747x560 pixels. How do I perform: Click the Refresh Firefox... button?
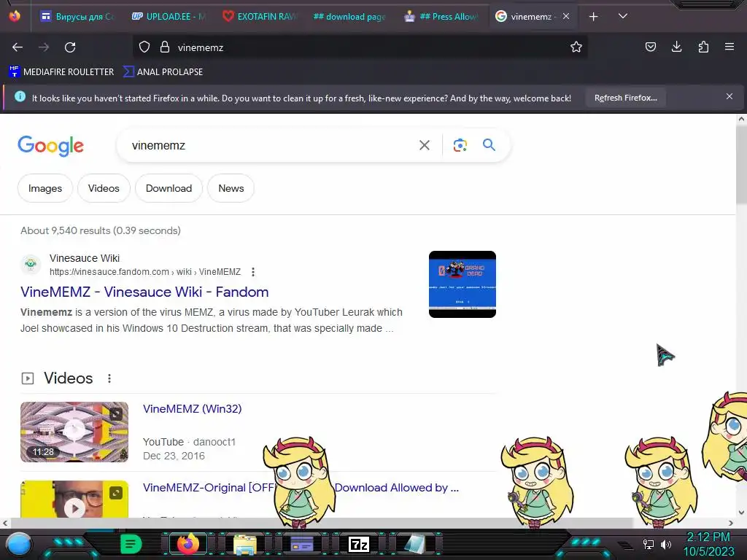[625, 98]
